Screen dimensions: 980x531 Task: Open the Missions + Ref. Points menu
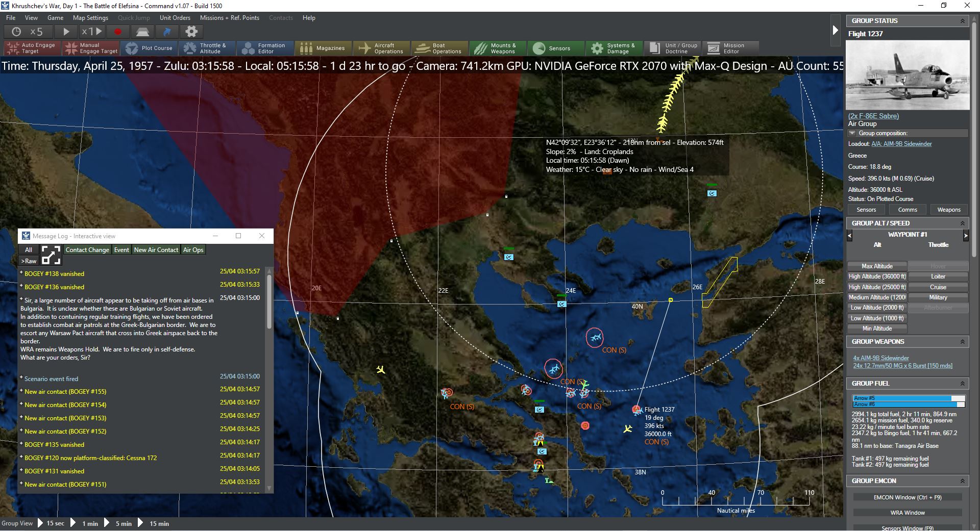(229, 18)
